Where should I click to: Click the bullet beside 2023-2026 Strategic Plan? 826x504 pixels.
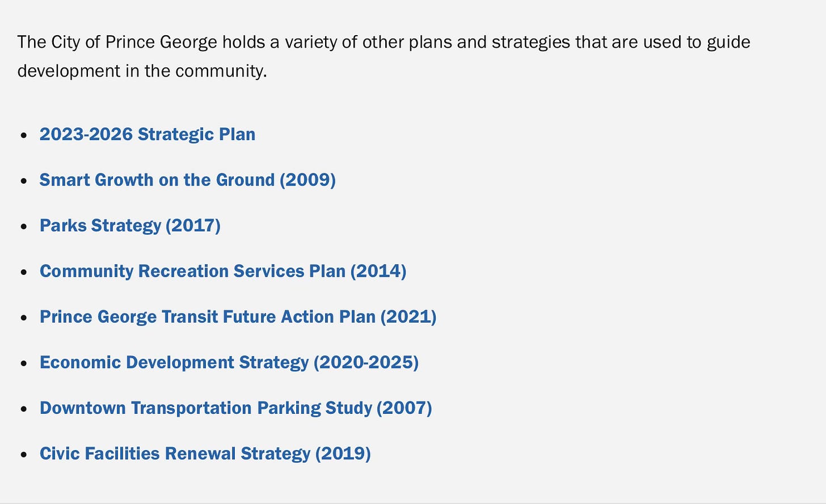[x=23, y=135]
